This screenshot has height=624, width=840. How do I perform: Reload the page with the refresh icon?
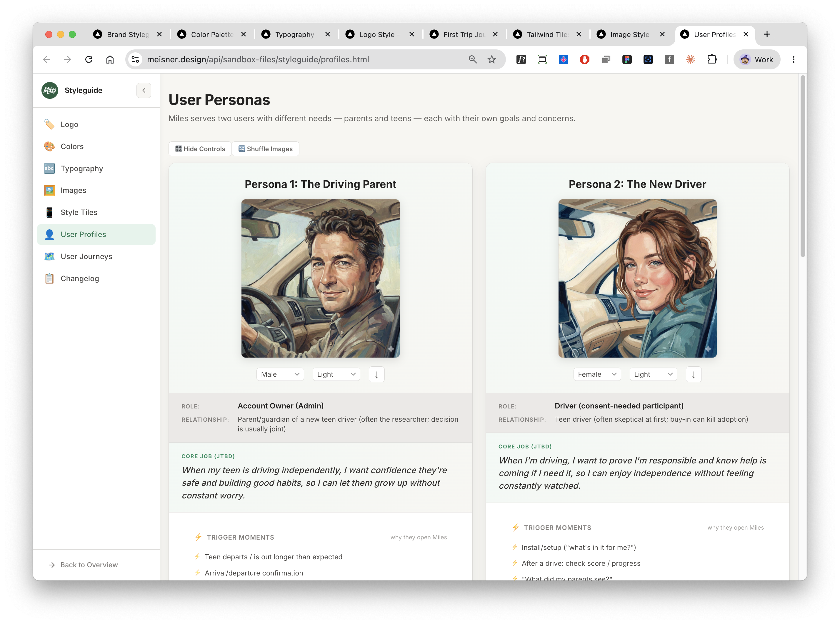point(89,59)
